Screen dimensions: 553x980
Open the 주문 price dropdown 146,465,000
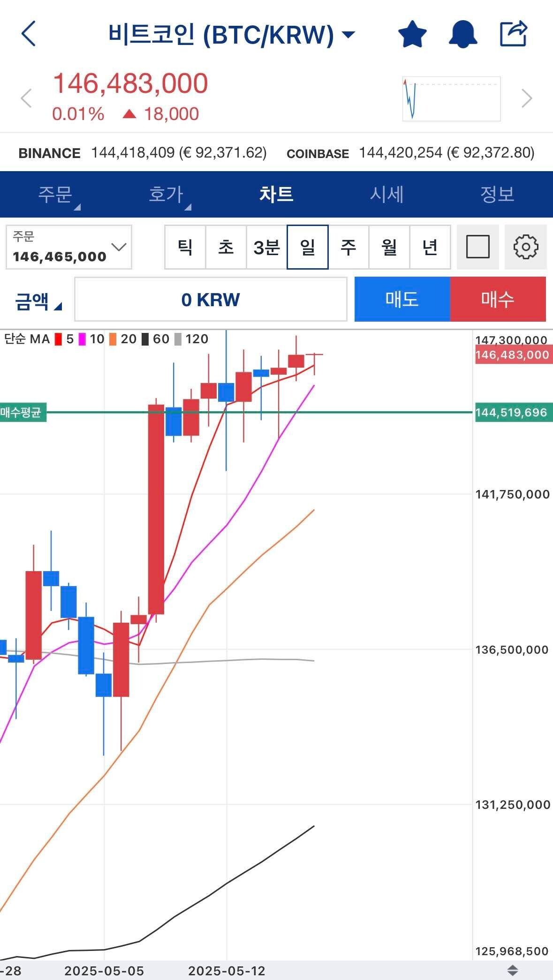click(x=69, y=247)
